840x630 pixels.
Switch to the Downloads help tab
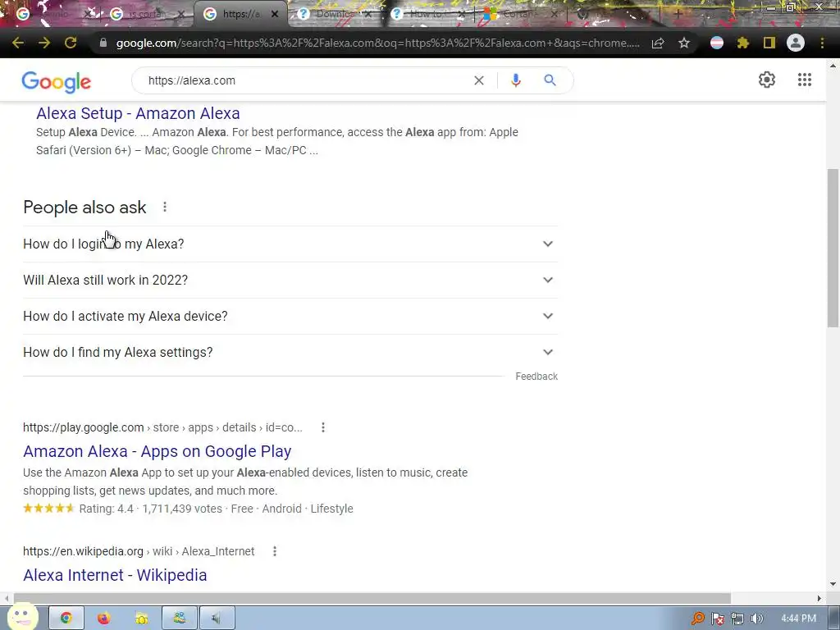coord(335,14)
